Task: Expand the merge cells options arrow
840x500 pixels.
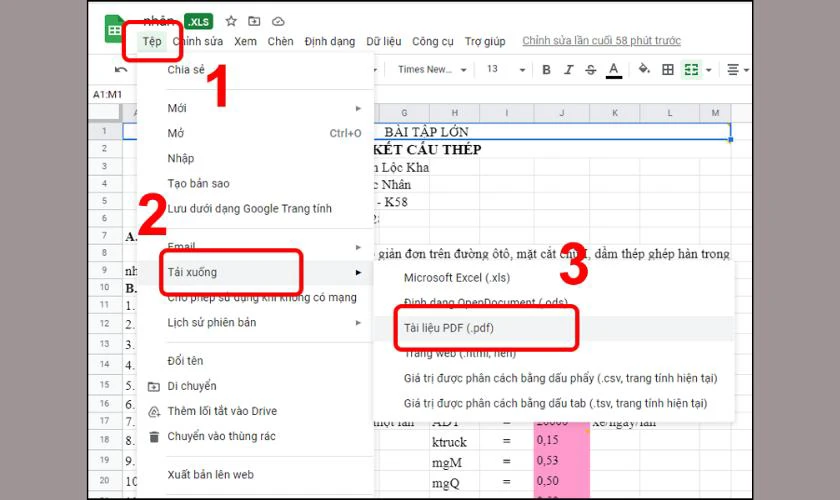Action: coord(709,70)
